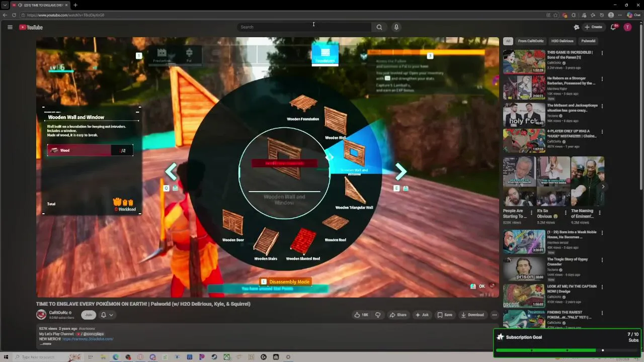
Task: Open Settings gear in the taskbar
Action: (288, 357)
